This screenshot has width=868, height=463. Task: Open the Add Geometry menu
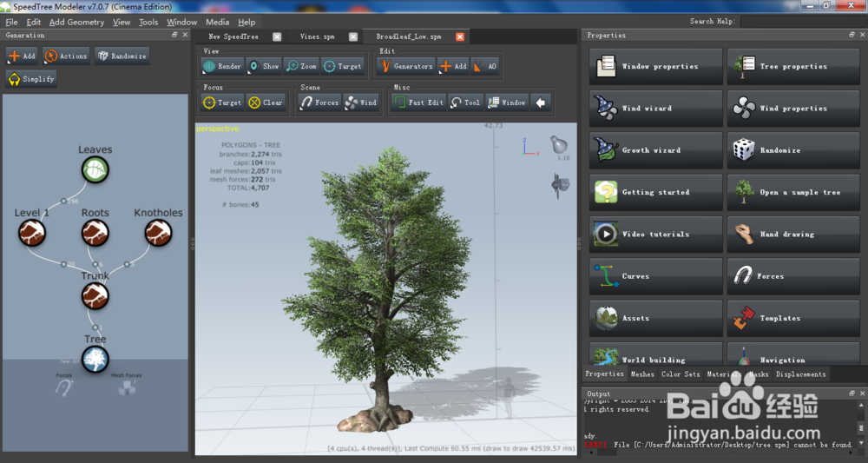click(x=76, y=23)
